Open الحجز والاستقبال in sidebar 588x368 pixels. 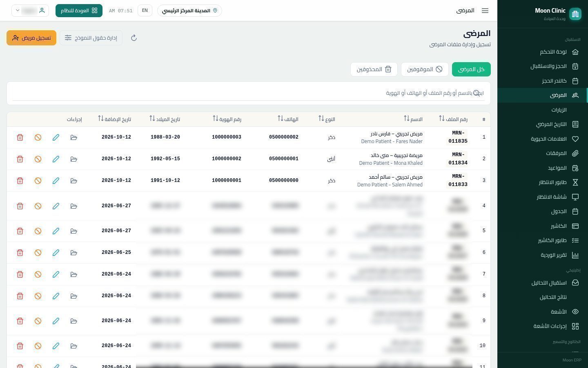tap(543, 66)
